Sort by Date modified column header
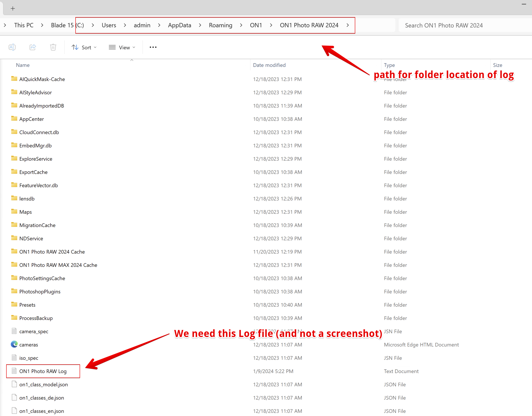This screenshot has height=416, width=532. coord(269,65)
